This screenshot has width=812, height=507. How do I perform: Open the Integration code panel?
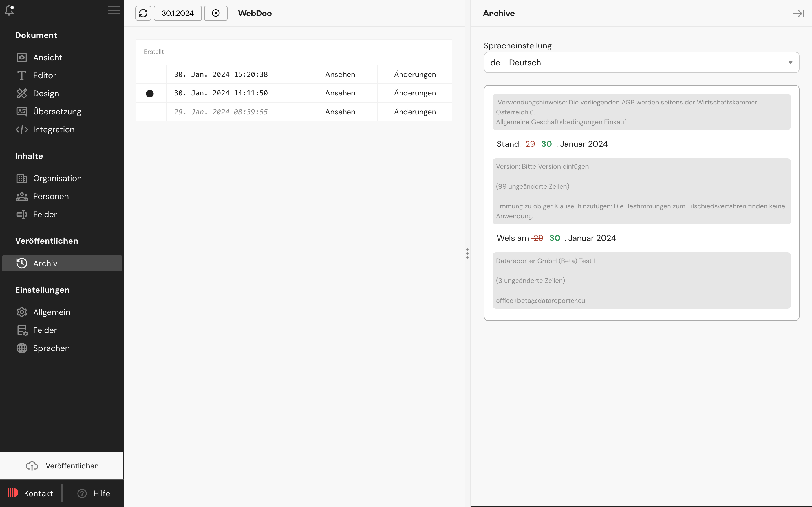coord(54,130)
